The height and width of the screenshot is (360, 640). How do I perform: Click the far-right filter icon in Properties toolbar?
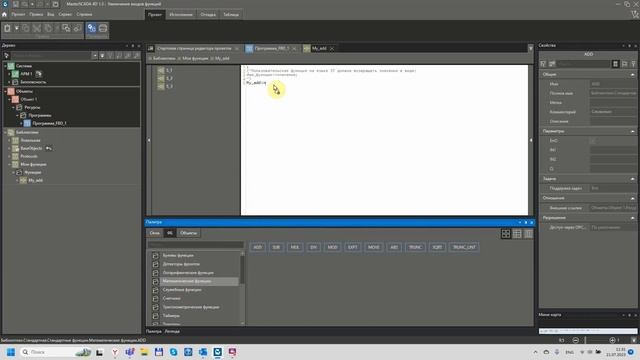[x=633, y=64]
